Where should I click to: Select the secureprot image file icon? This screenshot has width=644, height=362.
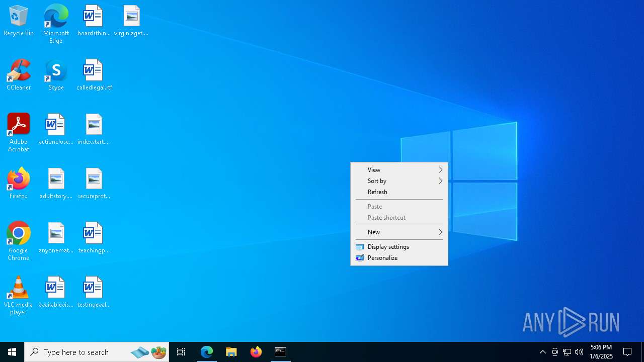point(94,184)
